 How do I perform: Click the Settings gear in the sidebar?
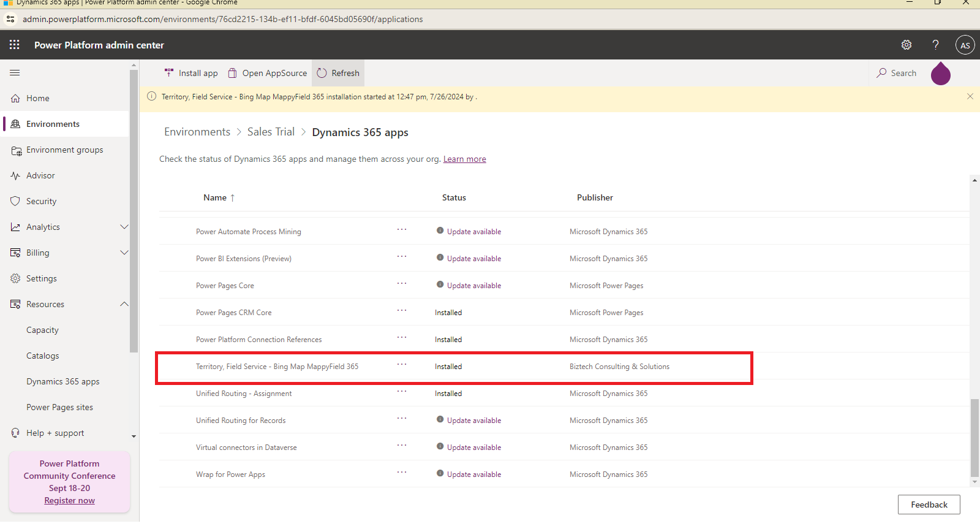pyautogui.click(x=15, y=278)
